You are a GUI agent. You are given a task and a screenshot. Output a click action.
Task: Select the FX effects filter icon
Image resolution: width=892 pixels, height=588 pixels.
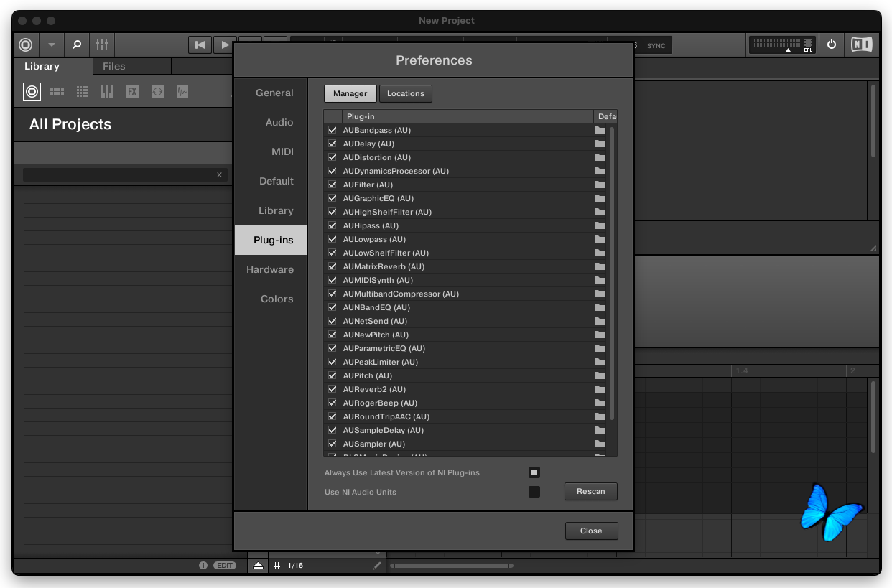tap(132, 92)
